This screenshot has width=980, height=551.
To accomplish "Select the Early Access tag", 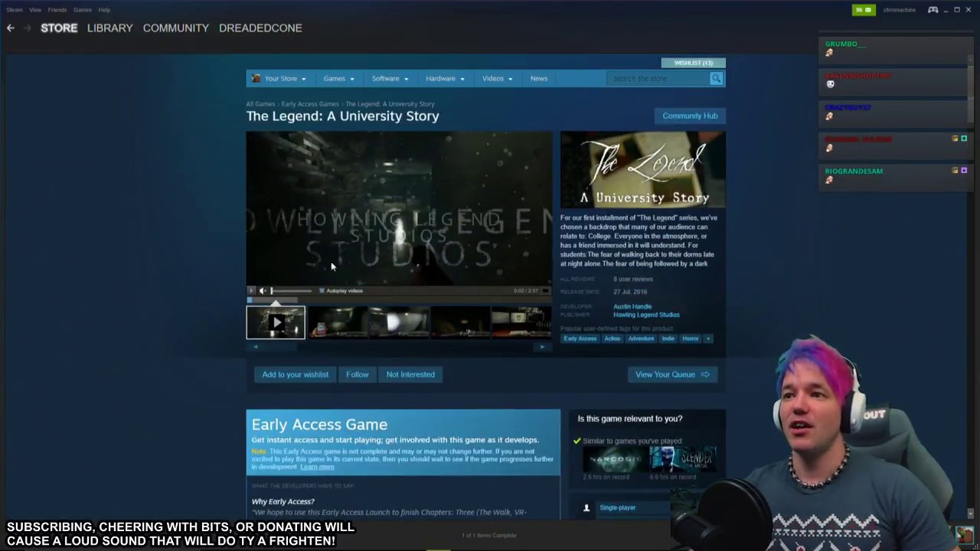I will point(580,338).
